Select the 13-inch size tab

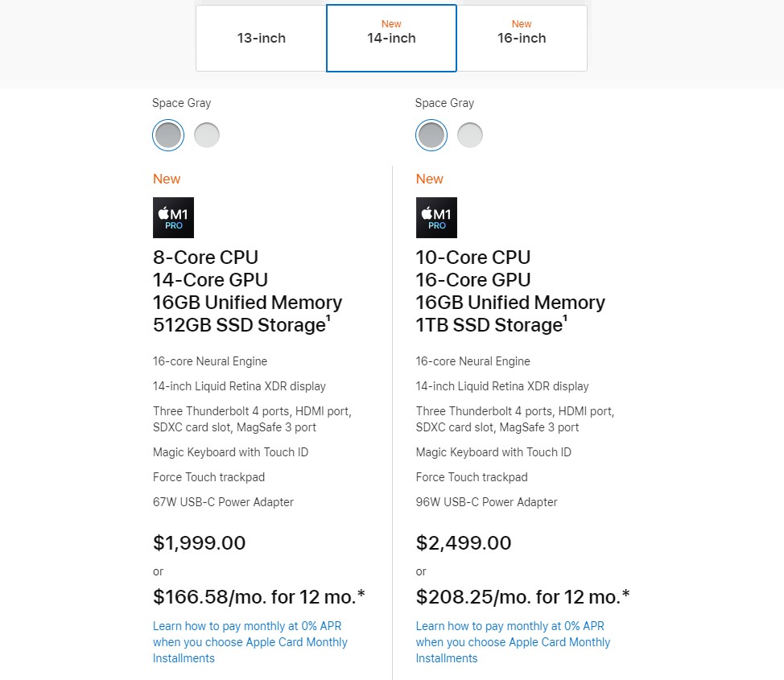[261, 39]
